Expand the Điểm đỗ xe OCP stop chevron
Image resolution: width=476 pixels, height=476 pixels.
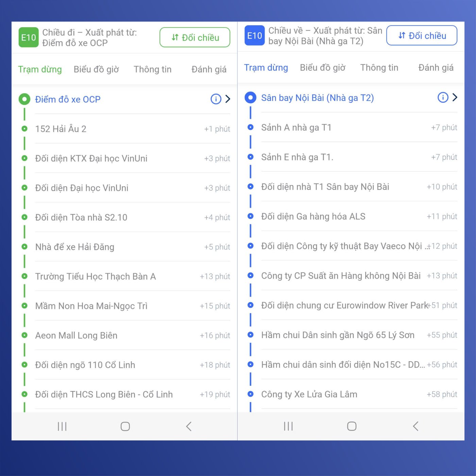pos(228,99)
